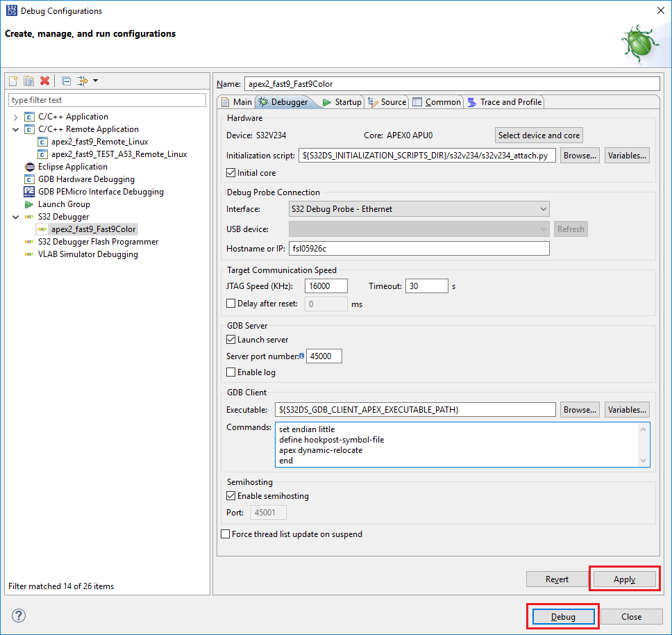Select apex2_fast9_Remote_Linux configuration
This screenshot has height=635, width=672.
point(99,142)
